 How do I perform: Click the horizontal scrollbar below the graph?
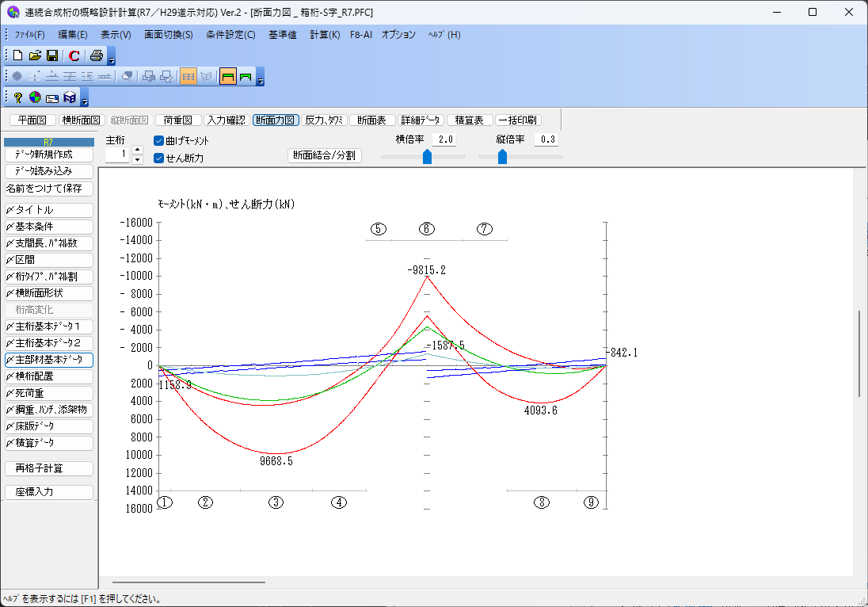(188, 582)
